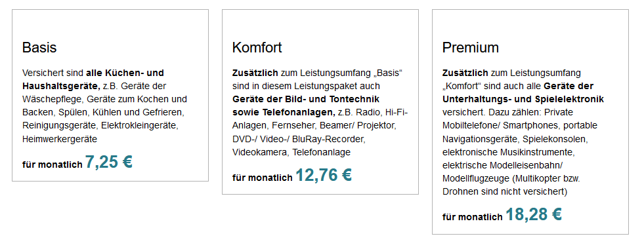The image size is (644, 251).
Task: Click 'Drohnen sind nicht versichert' note
Action: tap(503, 192)
